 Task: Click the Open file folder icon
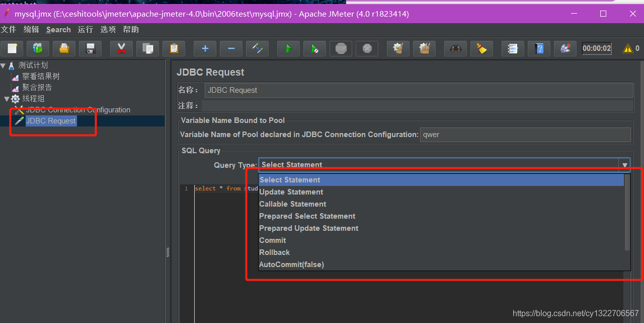[x=64, y=48]
